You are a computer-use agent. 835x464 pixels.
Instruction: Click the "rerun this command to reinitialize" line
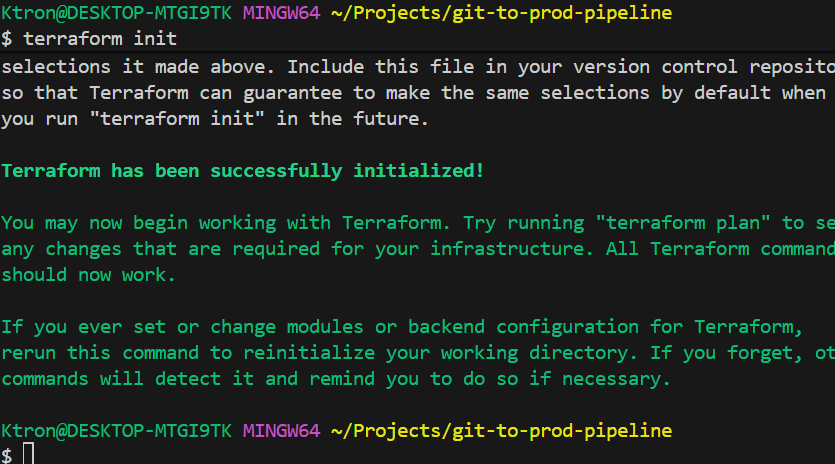point(300,353)
